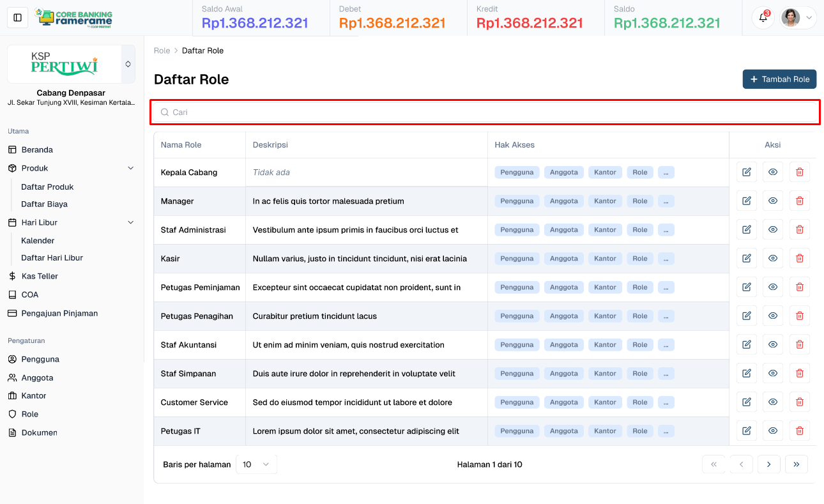
Task: Click the Tambah Role button
Action: 779,79
